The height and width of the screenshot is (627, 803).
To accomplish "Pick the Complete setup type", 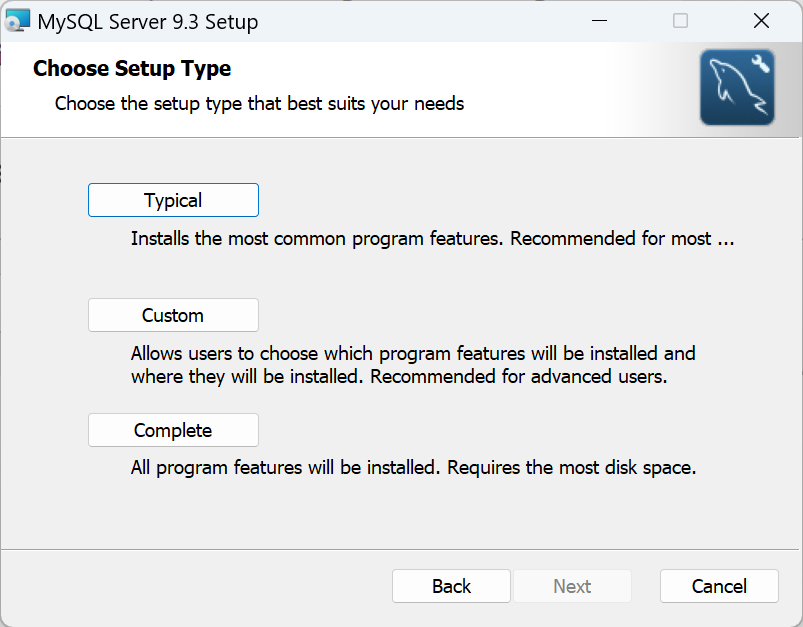I will (x=173, y=430).
